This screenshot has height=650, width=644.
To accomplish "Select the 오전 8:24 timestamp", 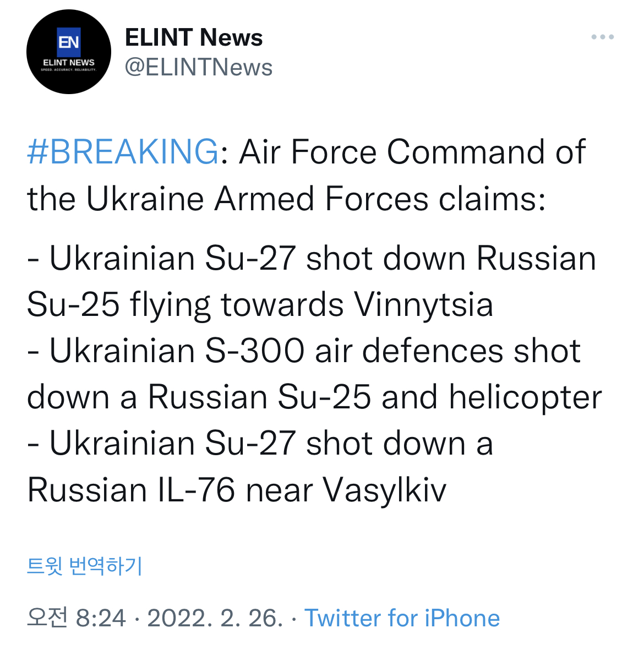I will click(x=77, y=618).
